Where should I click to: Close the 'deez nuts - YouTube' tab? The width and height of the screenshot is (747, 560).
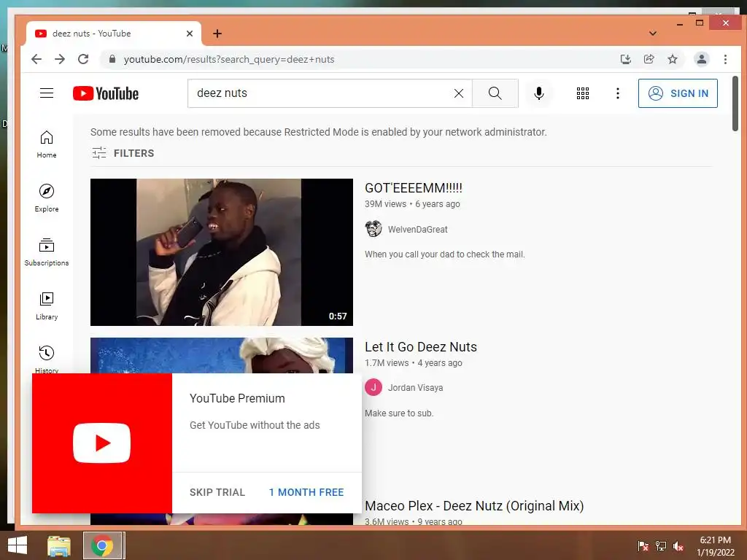click(x=190, y=34)
